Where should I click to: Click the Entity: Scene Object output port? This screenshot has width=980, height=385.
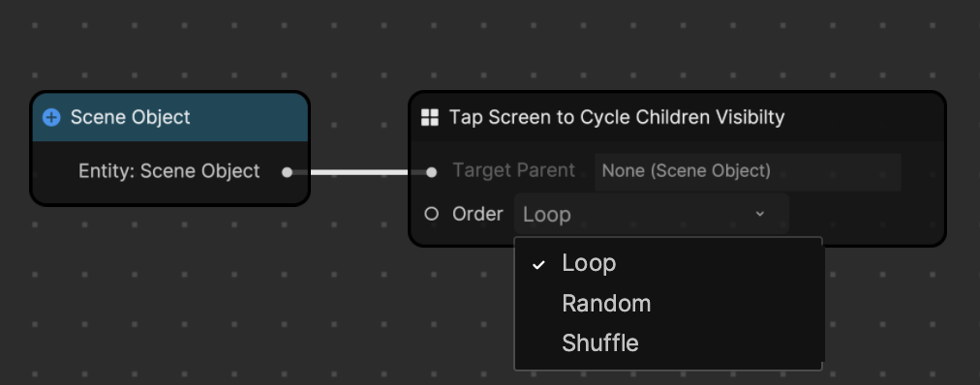point(287,172)
